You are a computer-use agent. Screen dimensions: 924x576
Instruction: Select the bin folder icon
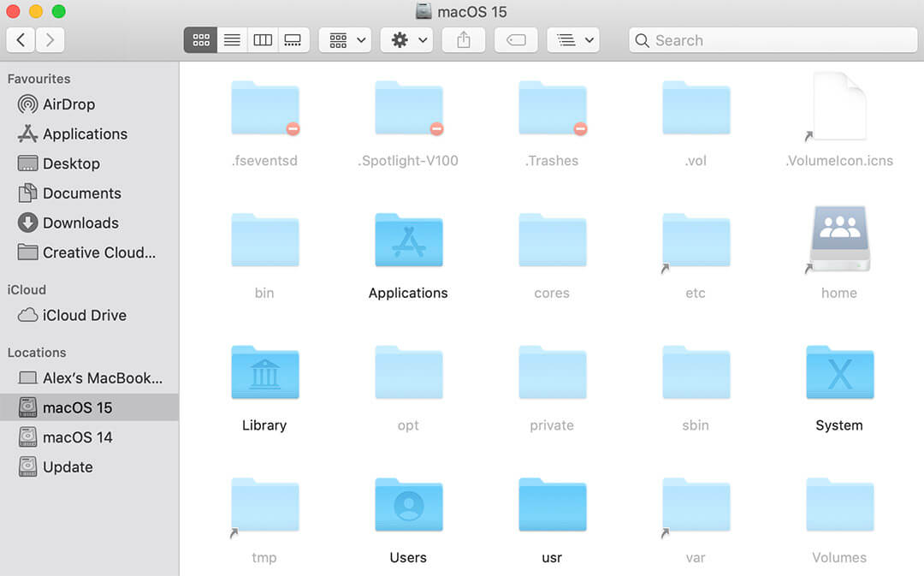[265, 240]
